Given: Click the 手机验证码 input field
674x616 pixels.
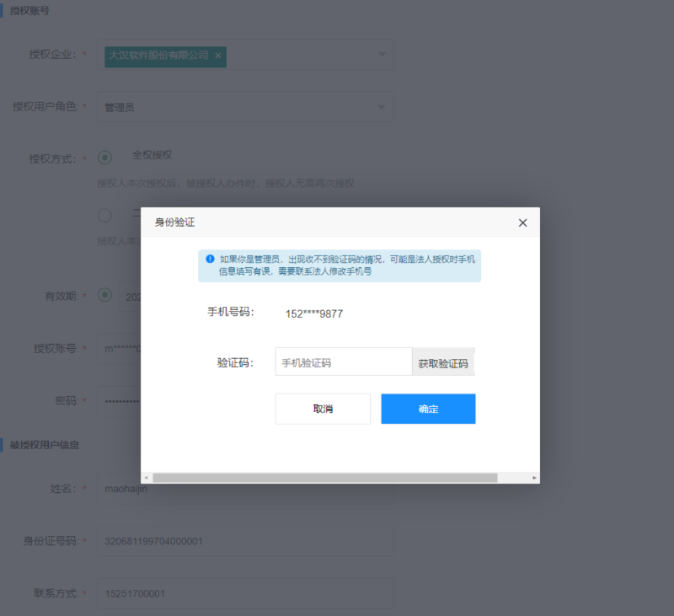Looking at the screenshot, I should coord(343,362).
